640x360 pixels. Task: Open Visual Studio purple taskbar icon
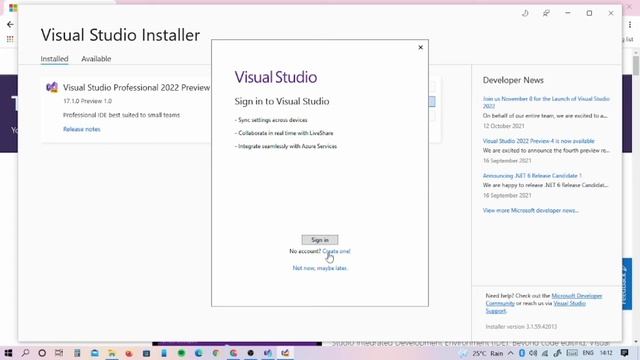pos(268,353)
